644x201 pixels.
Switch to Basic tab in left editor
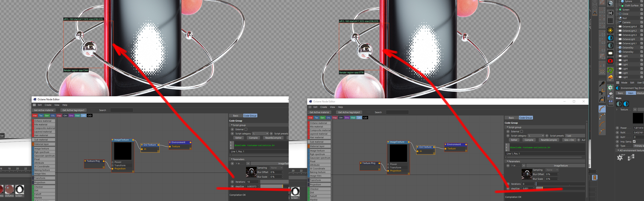pos(236,116)
